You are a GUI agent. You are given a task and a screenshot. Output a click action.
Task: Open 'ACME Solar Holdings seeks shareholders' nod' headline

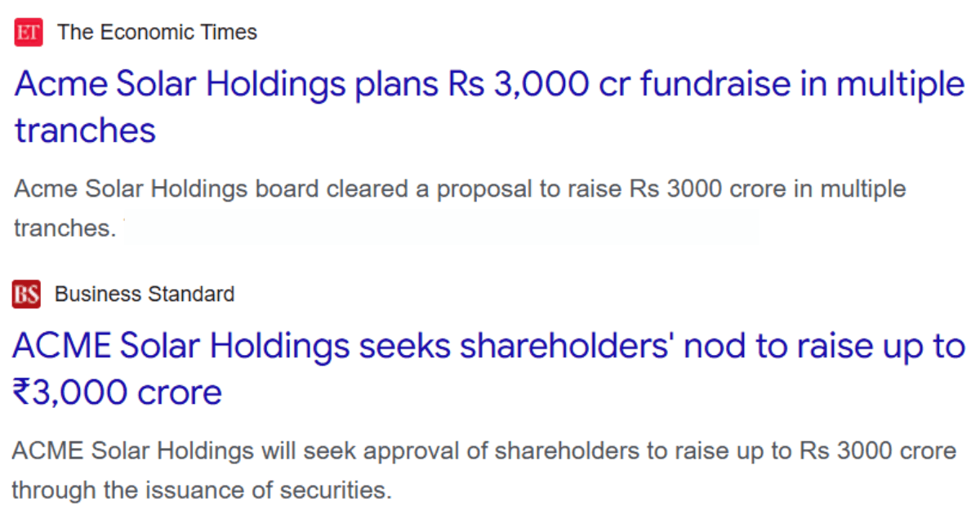tap(488, 370)
